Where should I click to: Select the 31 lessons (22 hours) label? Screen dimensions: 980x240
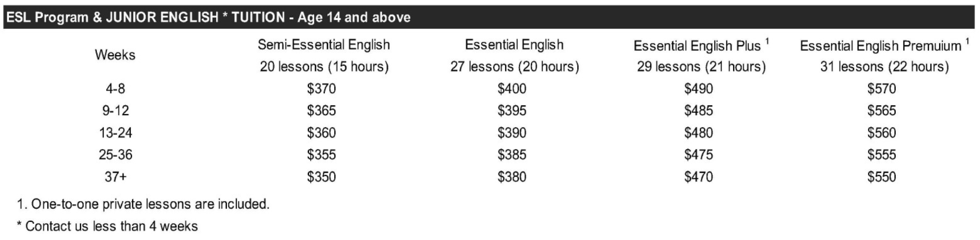tap(884, 67)
